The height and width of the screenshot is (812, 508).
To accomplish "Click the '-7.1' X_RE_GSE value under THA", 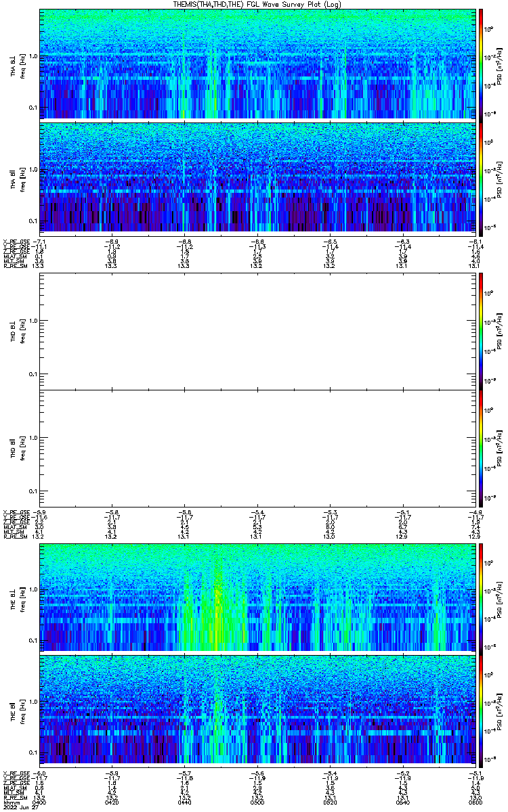I will click(39, 242).
